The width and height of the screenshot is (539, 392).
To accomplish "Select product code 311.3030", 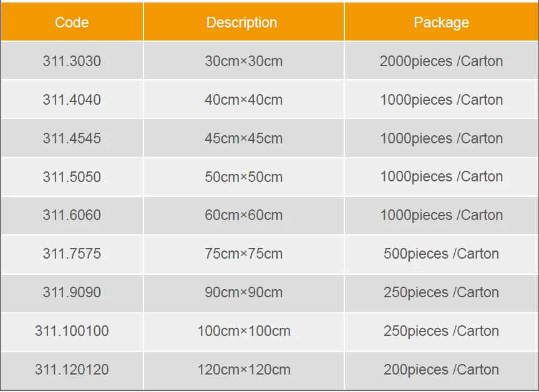I will pyautogui.click(x=72, y=61).
